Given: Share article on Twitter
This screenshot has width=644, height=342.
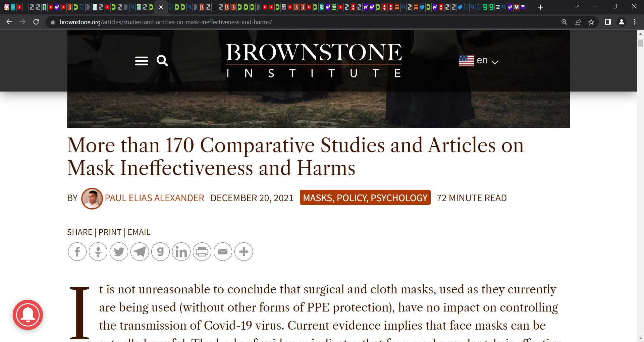Looking at the screenshot, I should 119,251.
